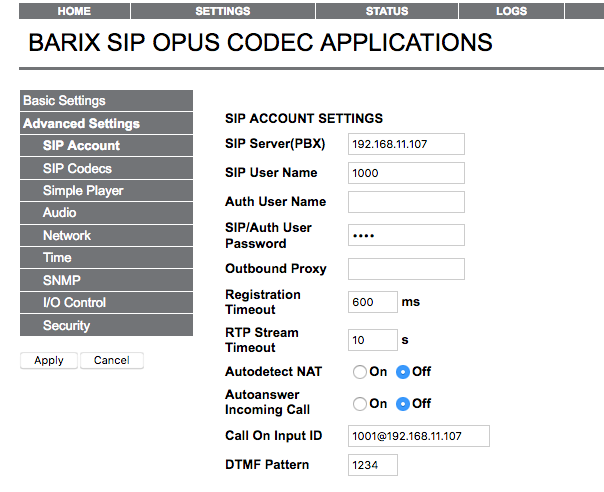Select Autoanswer Incoming Call Off option
This screenshot has height=492, width=604.
(403, 404)
